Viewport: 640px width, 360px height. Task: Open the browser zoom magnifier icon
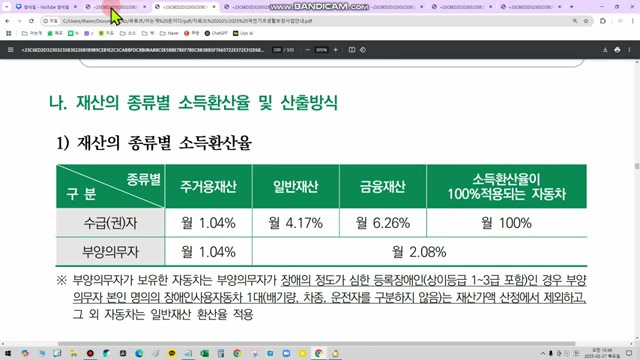575,21
